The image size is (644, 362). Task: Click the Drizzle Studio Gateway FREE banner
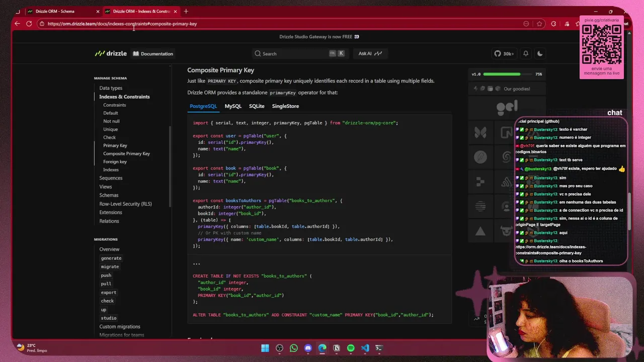tap(319, 37)
